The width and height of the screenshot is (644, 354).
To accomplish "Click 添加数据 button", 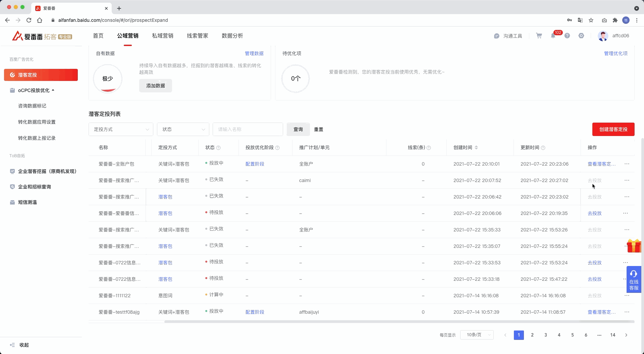I will point(156,86).
